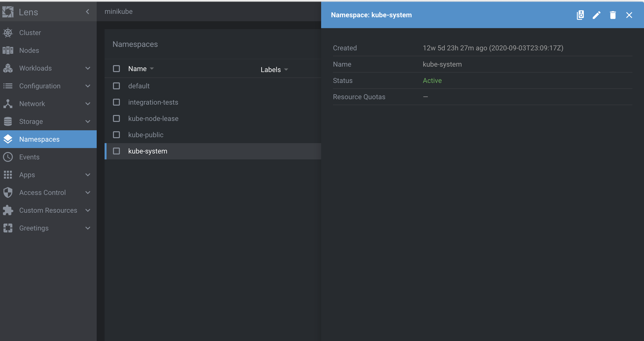Sort by the Name column header
Viewport: 644px width, 341px height.
(x=137, y=69)
